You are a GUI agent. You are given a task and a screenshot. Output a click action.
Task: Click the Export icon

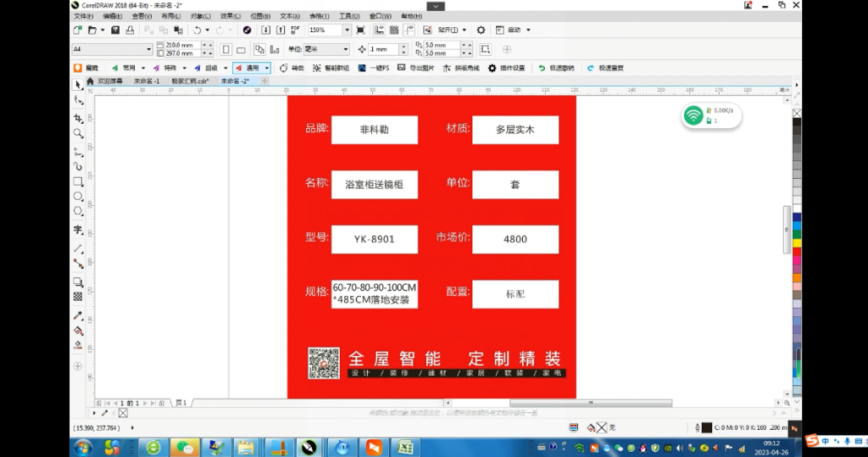tap(281, 30)
